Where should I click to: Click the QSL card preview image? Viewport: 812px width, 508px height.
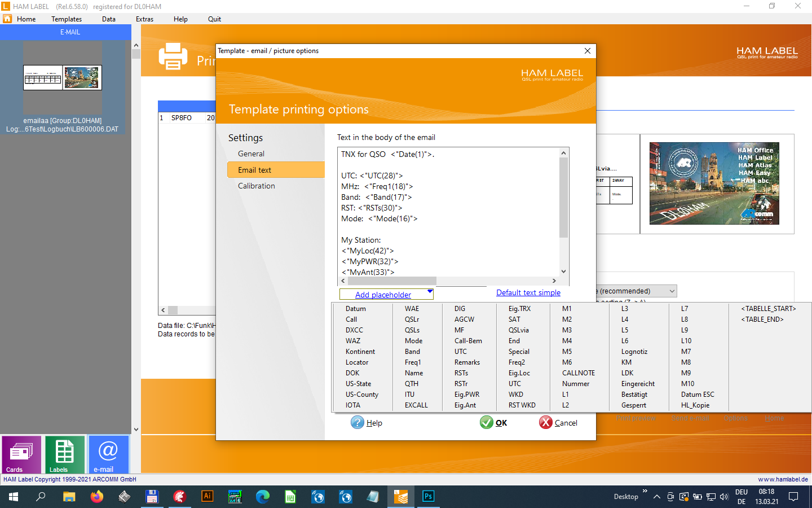714,183
